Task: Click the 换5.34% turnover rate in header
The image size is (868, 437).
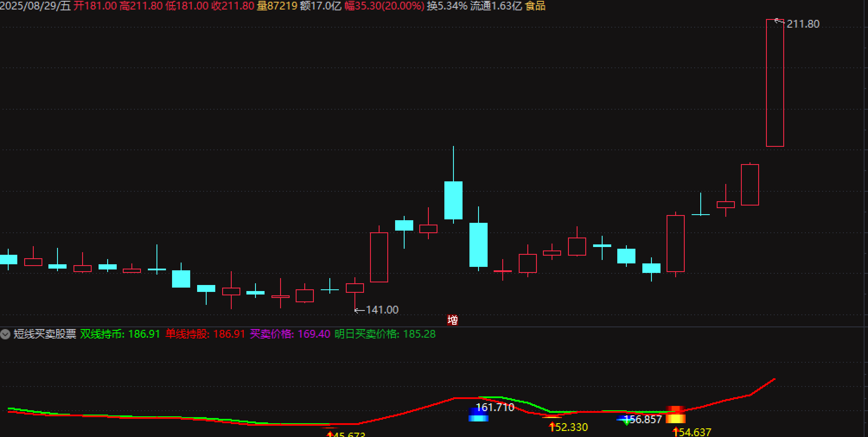Action: 447,6
